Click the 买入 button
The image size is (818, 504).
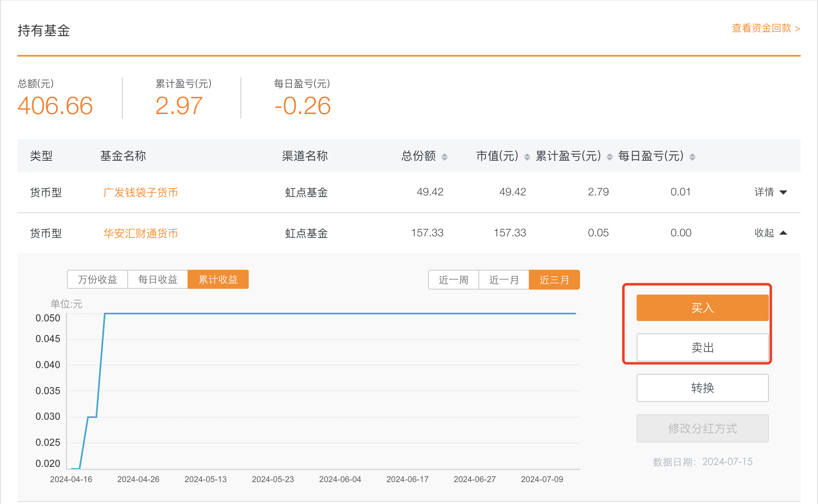[x=703, y=308]
